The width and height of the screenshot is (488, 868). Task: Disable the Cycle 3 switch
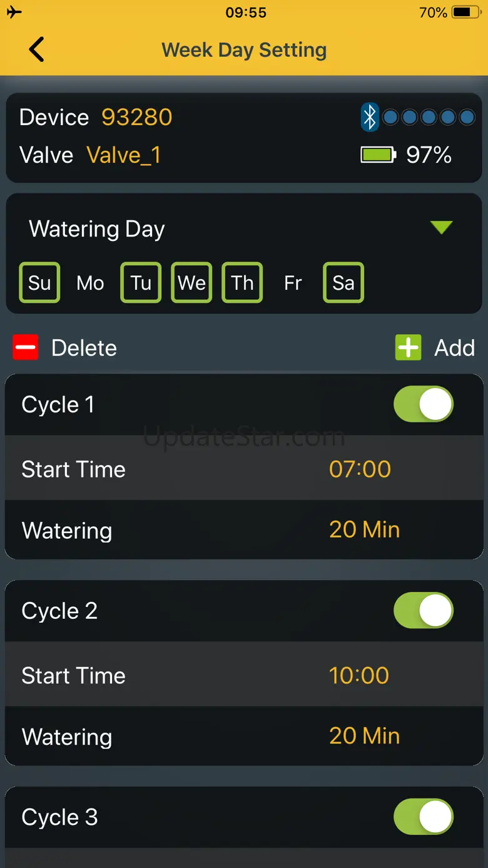pyautogui.click(x=424, y=817)
